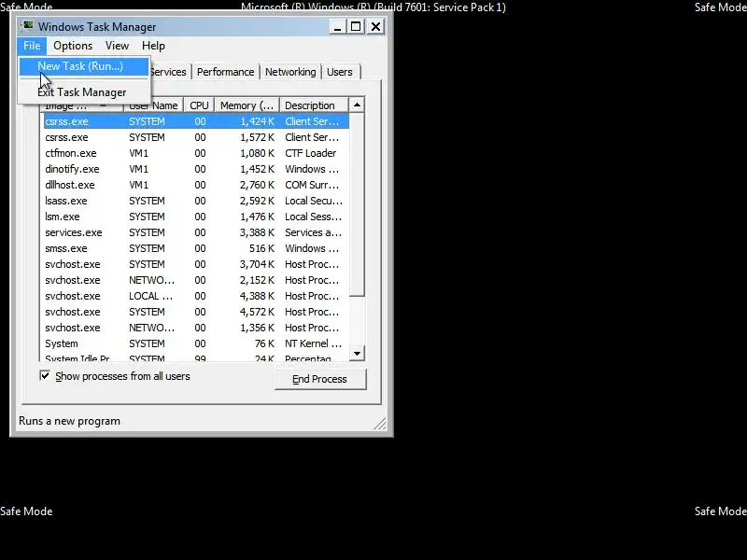Switch to the Users tab
This screenshot has height=560, width=747.
tap(340, 72)
